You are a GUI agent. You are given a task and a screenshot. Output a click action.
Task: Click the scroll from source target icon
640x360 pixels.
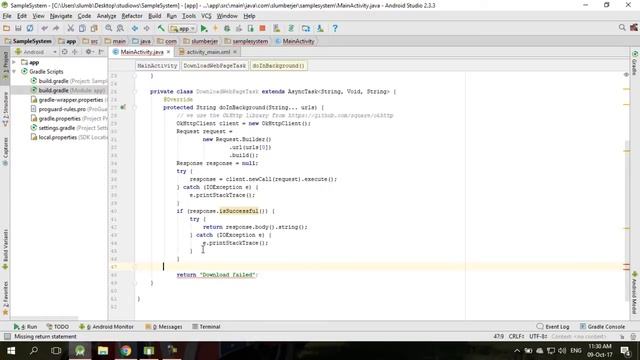(x=64, y=52)
